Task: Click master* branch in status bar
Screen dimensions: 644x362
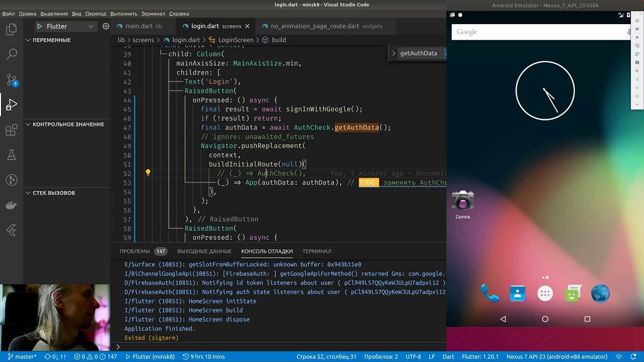Action: (22, 356)
